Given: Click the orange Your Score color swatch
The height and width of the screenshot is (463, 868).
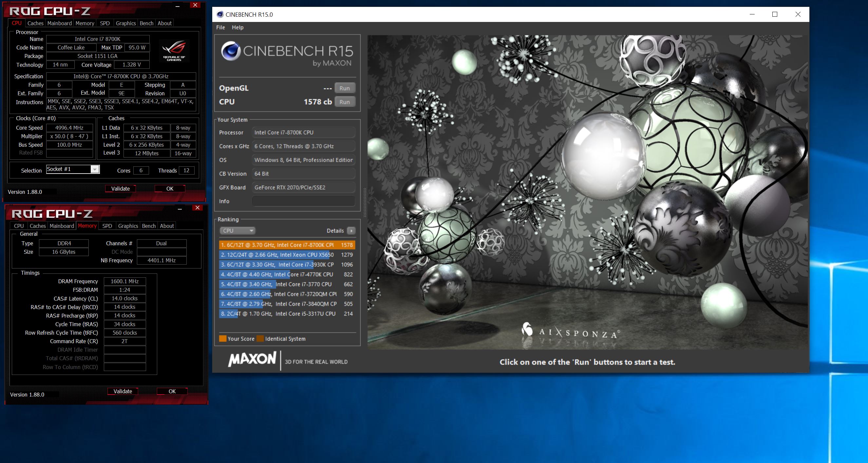Looking at the screenshot, I should click(x=223, y=339).
